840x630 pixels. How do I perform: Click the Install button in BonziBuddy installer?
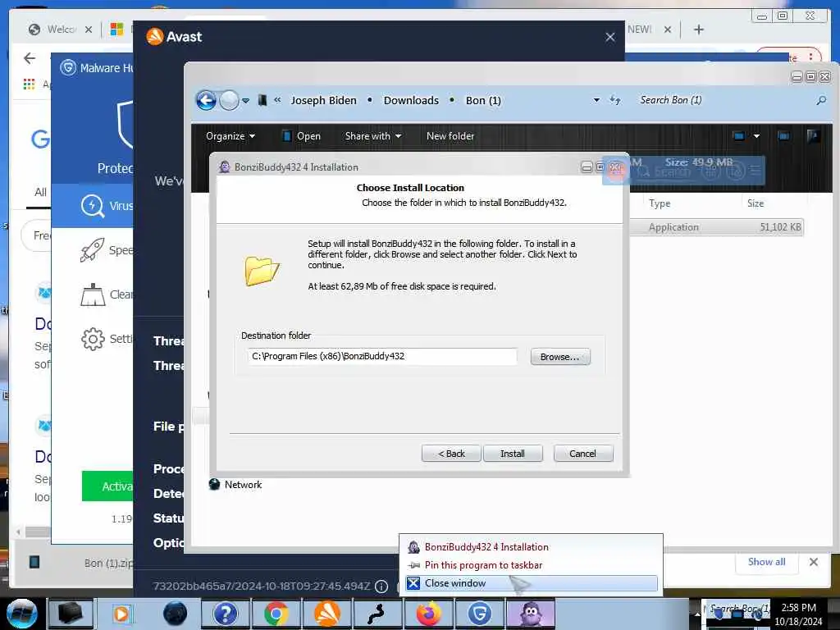click(x=513, y=453)
